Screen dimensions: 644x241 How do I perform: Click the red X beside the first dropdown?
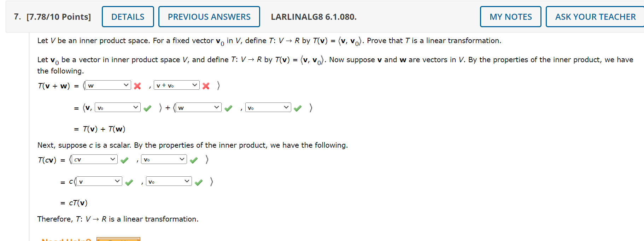pos(137,86)
